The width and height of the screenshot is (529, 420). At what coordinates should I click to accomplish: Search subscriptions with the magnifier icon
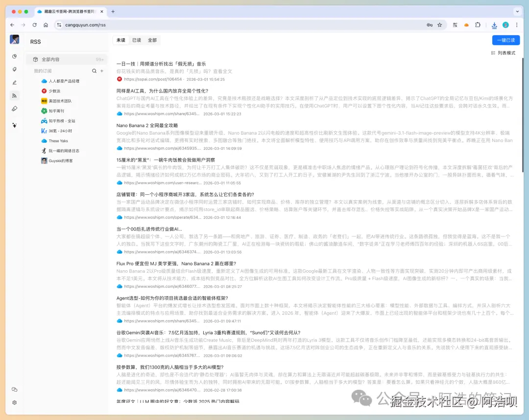click(94, 71)
